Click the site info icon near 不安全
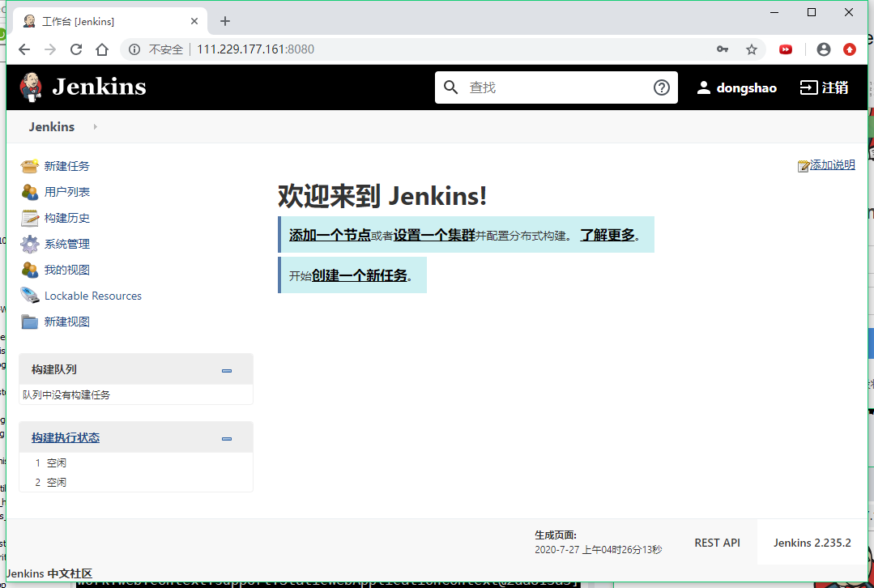The image size is (874, 588). click(134, 49)
